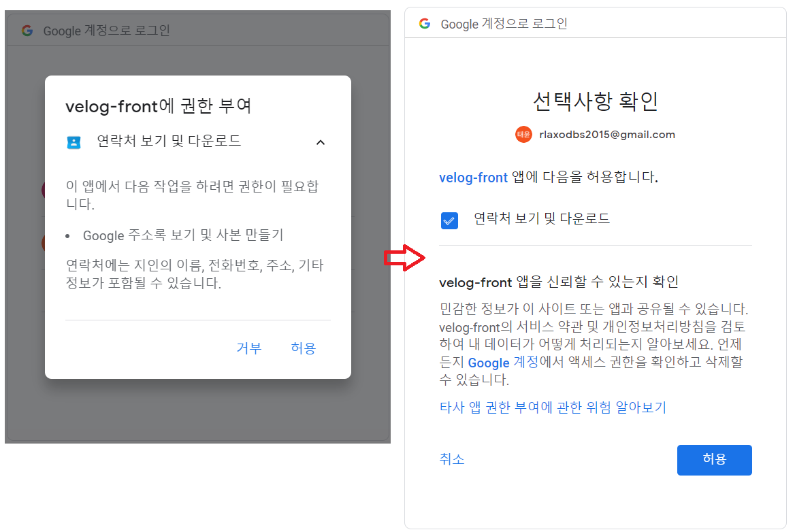Click the 선택사항 확인 heading
Viewport: 795px width, 532px height.
tap(596, 101)
